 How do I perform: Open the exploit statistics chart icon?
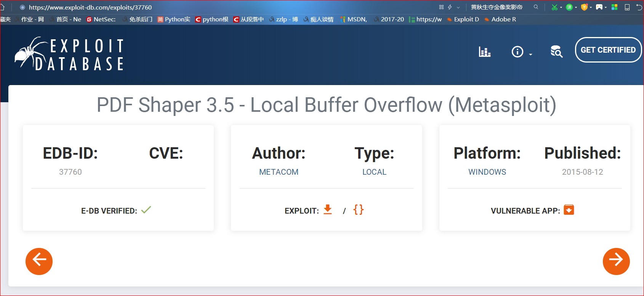coord(484,51)
